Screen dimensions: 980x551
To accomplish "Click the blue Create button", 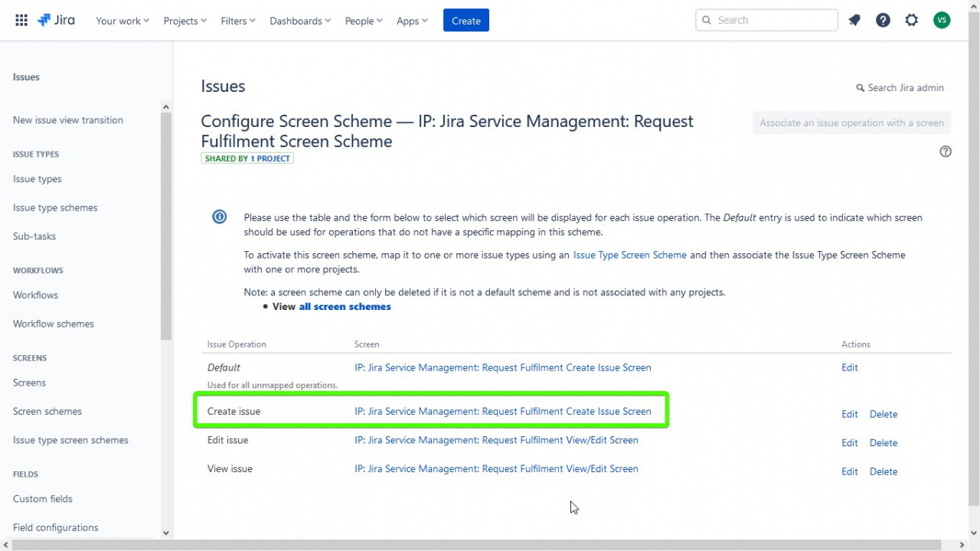I will (x=466, y=21).
